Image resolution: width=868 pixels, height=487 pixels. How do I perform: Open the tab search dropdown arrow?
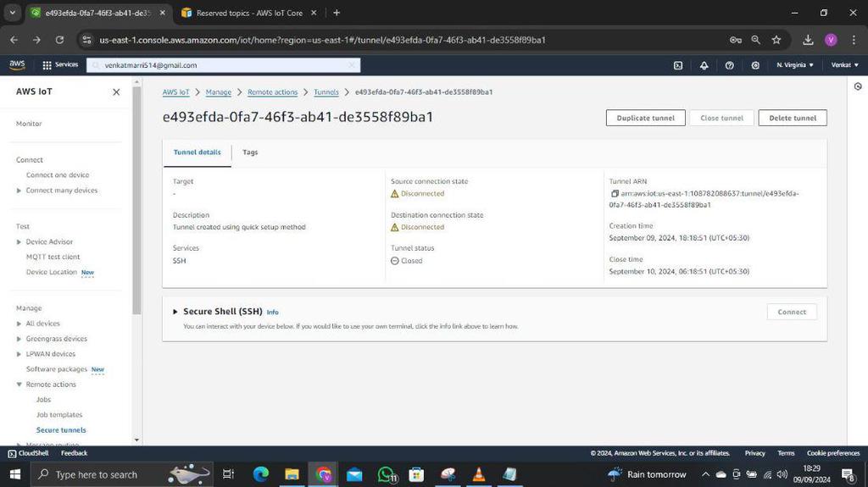tap(12, 13)
